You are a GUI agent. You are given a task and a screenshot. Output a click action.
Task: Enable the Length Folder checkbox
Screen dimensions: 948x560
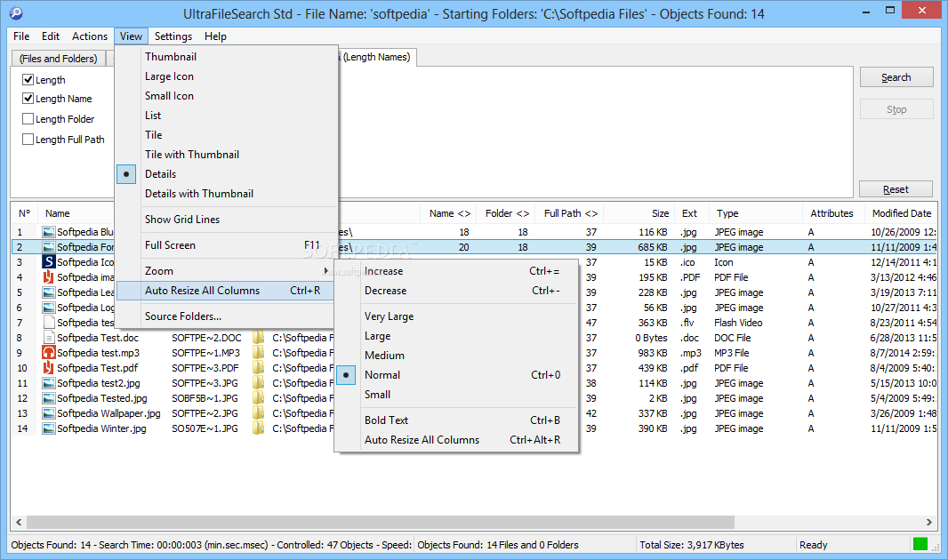click(x=28, y=119)
